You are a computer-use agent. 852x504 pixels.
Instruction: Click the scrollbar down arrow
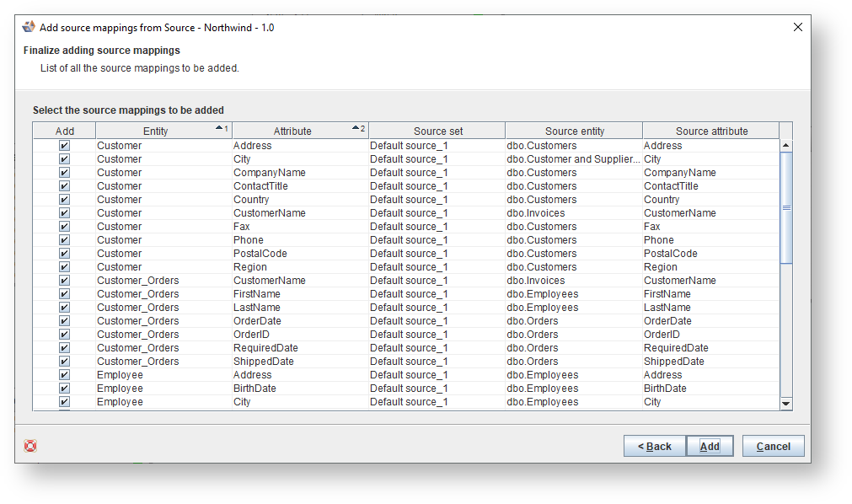tap(786, 403)
